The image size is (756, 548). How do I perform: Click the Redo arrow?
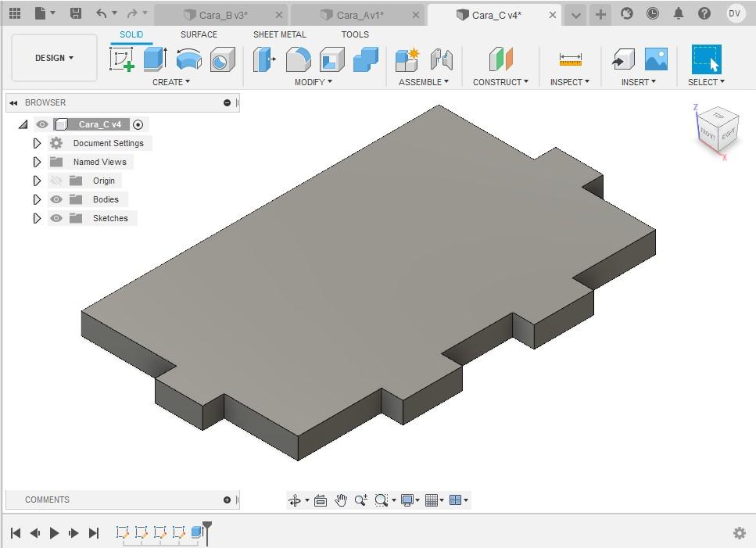(x=131, y=13)
